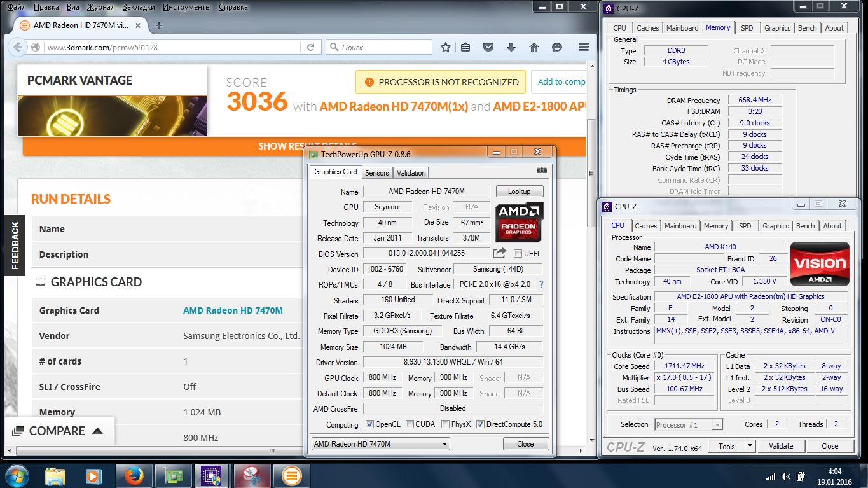The image size is (868, 488).
Task: Click the Close button in GPU-Z
Action: [x=525, y=444]
